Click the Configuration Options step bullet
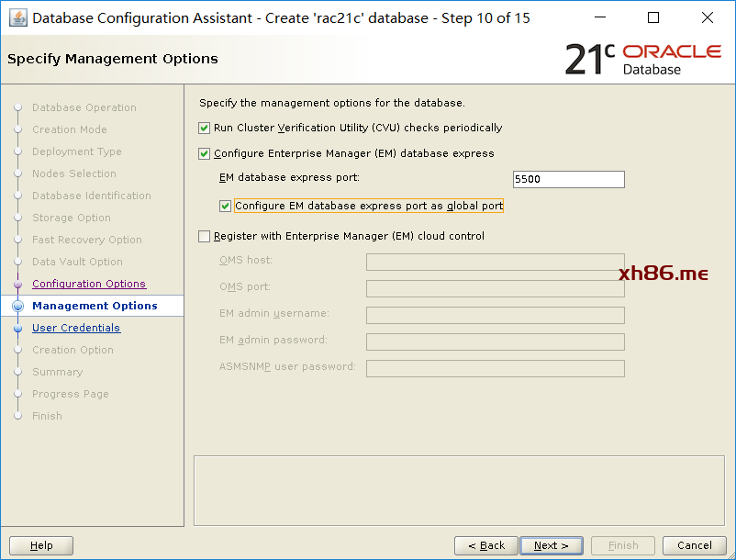Screen dimensions: 736x560 click(x=17, y=285)
